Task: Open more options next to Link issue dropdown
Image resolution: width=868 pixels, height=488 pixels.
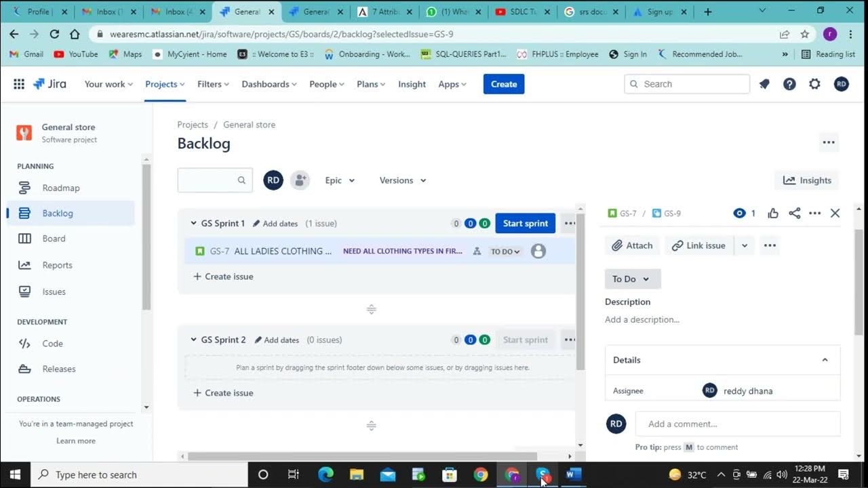Action: point(770,245)
